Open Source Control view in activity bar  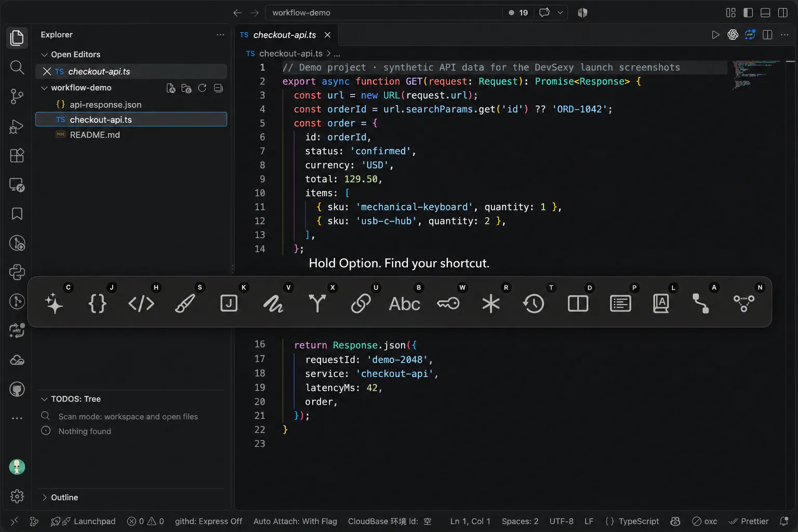[17, 97]
